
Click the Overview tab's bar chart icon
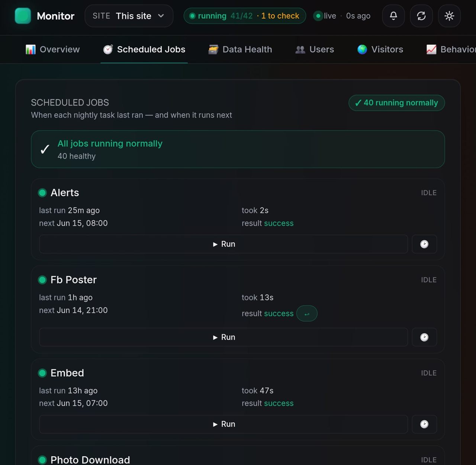click(30, 49)
